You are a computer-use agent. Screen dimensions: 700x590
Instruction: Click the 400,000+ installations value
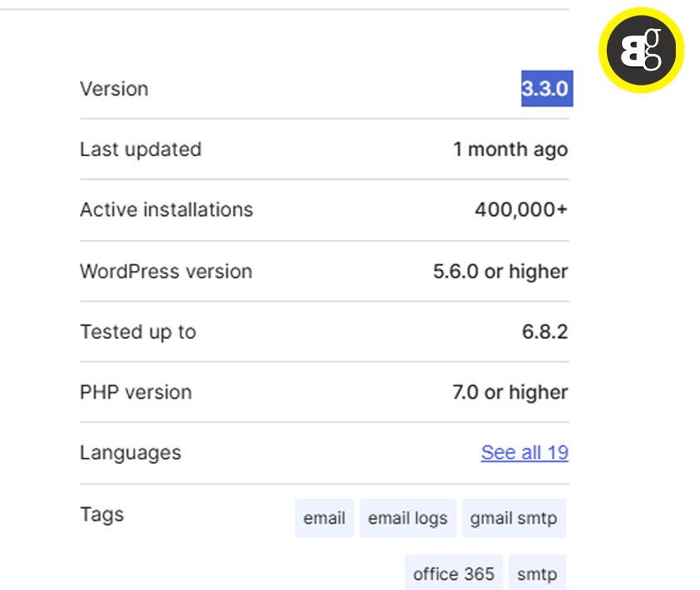(x=520, y=209)
